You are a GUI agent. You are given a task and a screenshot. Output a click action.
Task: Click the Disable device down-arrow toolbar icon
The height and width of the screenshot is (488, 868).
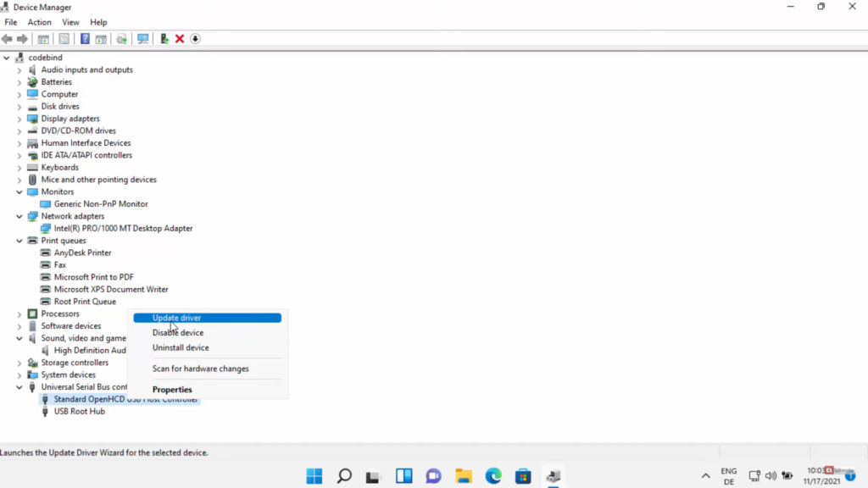pos(196,39)
